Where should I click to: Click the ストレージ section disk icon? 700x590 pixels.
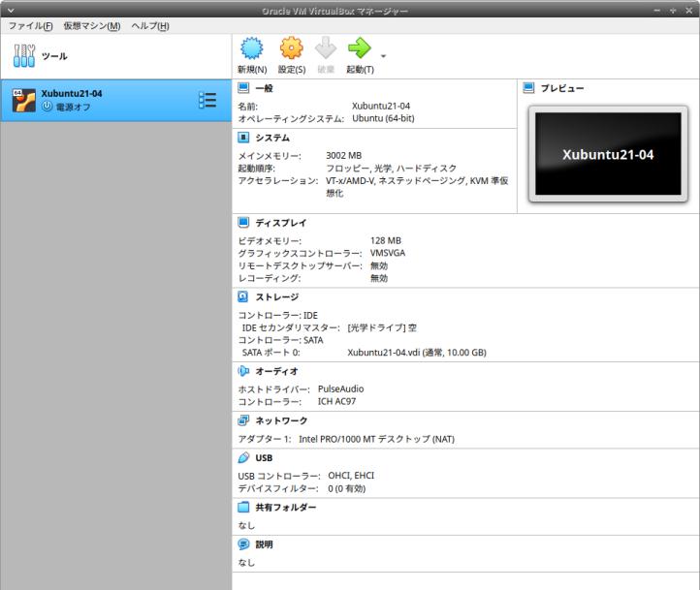[243, 296]
